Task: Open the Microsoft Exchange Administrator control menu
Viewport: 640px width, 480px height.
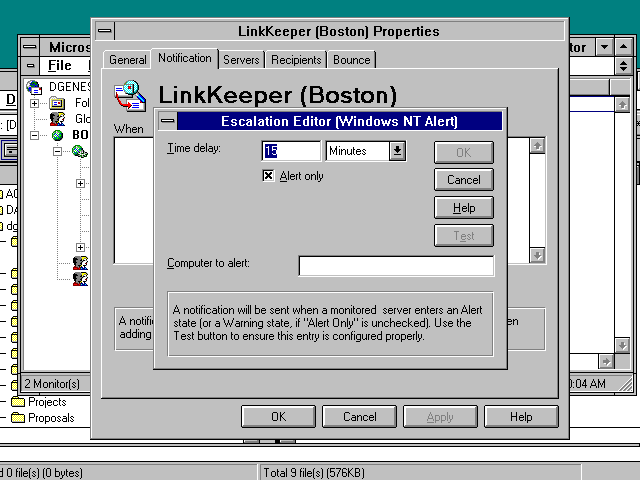Action: (29, 47)
